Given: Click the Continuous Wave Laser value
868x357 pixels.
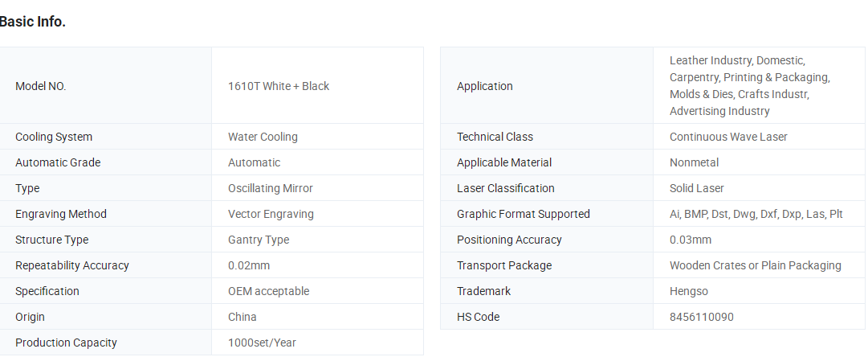Looking at the screenshot, I should tap(728, 137).
